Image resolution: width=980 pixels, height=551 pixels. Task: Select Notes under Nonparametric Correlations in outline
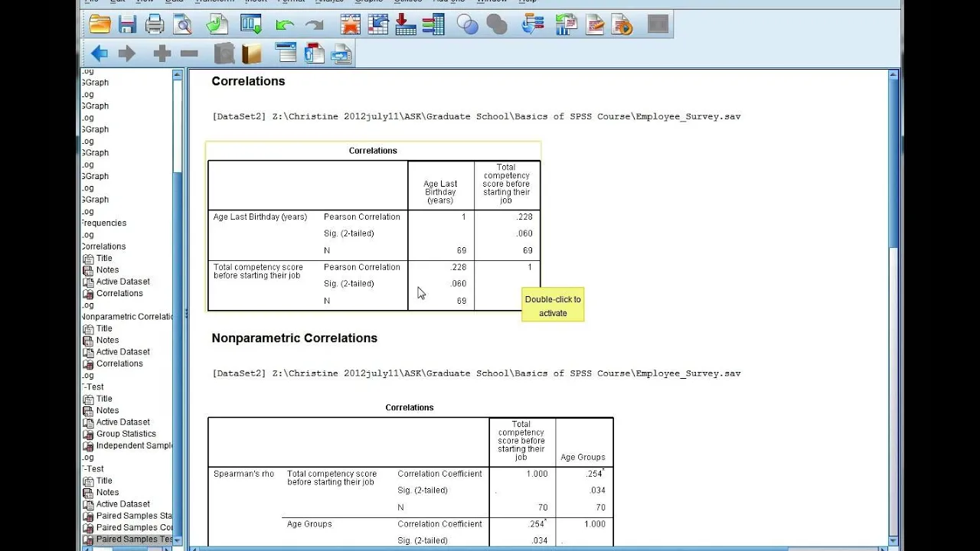click(x=107, y=341)
